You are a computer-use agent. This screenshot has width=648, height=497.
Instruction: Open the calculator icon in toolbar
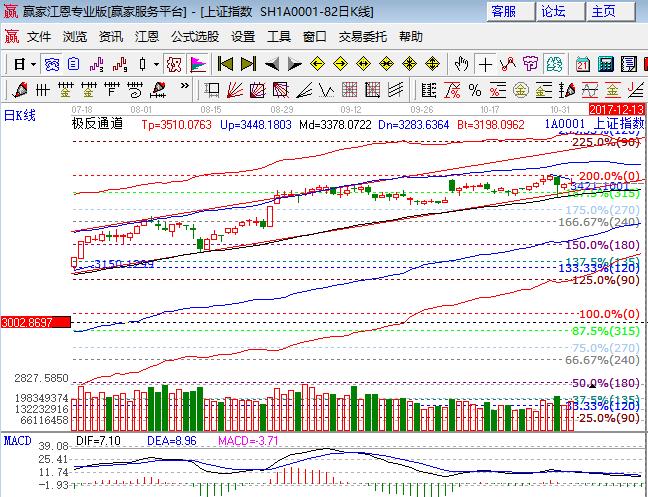(x=604, y=63)
